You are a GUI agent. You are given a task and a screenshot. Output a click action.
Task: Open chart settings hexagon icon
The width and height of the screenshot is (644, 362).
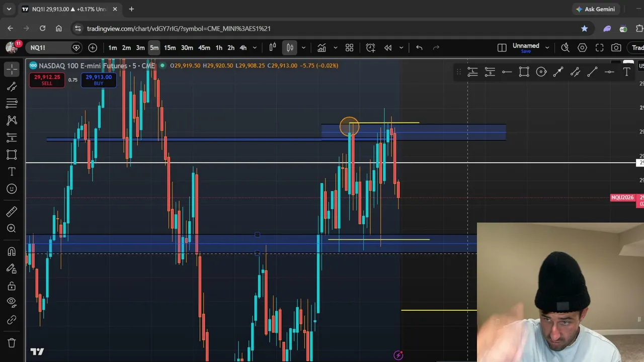coord(583,48)
